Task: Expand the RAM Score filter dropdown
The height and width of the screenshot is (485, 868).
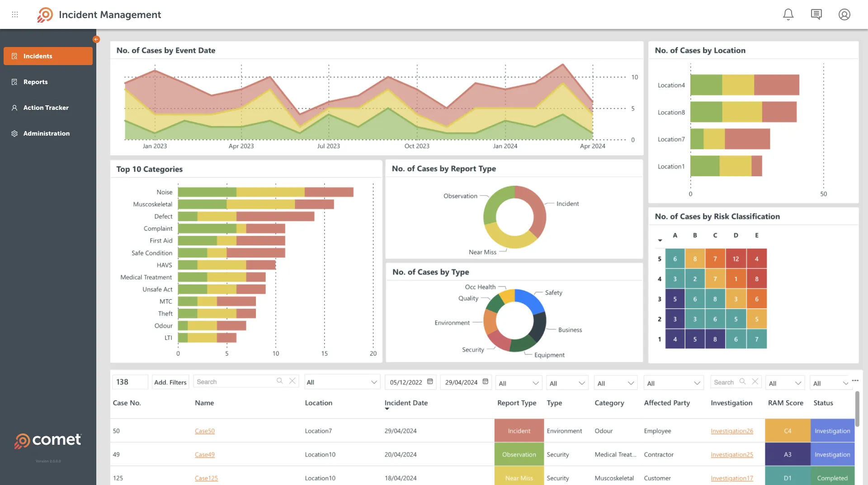Action: (785, 383)
